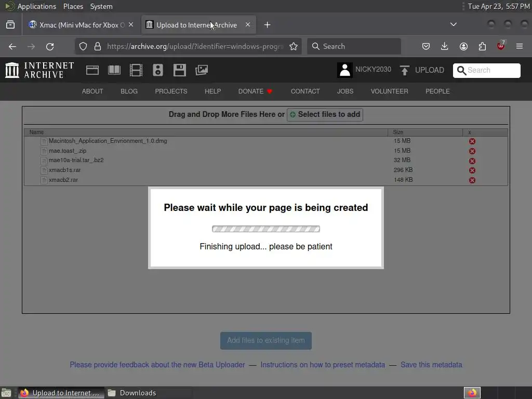Click the ABOUT nav link
The image size is (532, 399).
[x=92, y=91]
